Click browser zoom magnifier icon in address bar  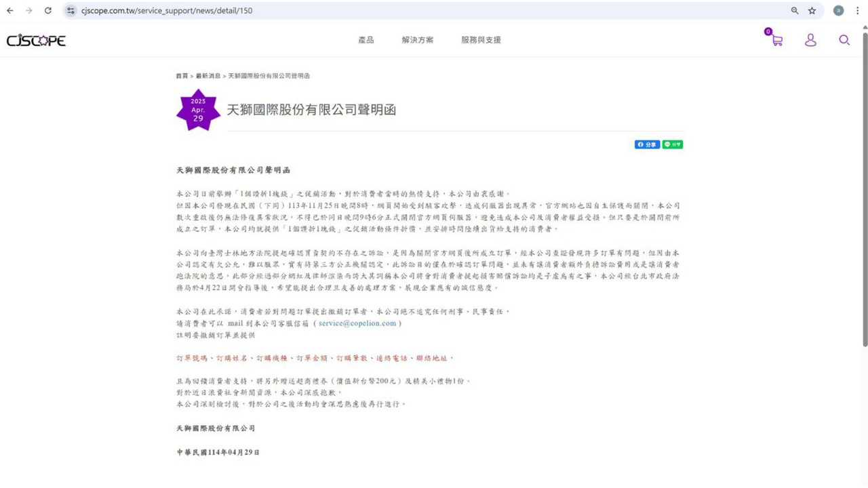pyautogui.click(x=795, y=11)
